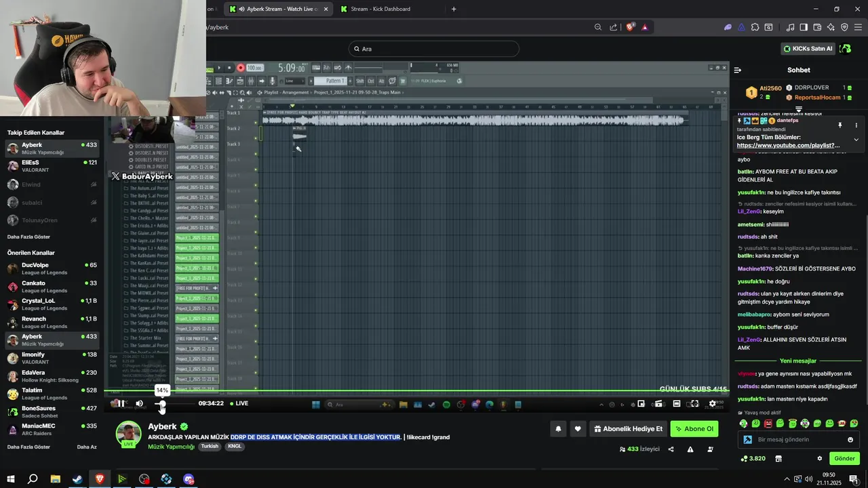
Task: Open Brave Rewards triangle icon
Action: coord(645,27)
